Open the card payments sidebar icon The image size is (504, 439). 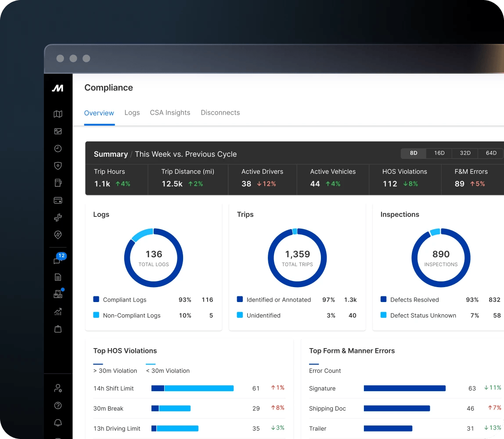click(x=58, y=201)
